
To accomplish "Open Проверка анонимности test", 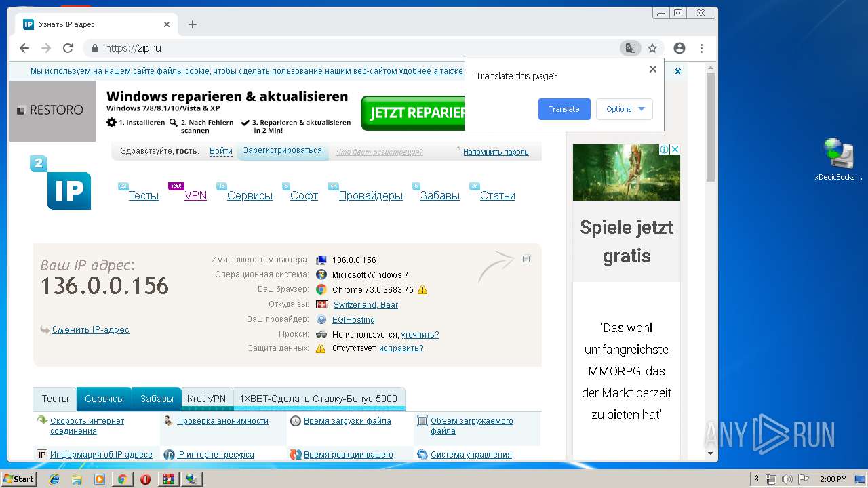I will [x=222, y=421].
